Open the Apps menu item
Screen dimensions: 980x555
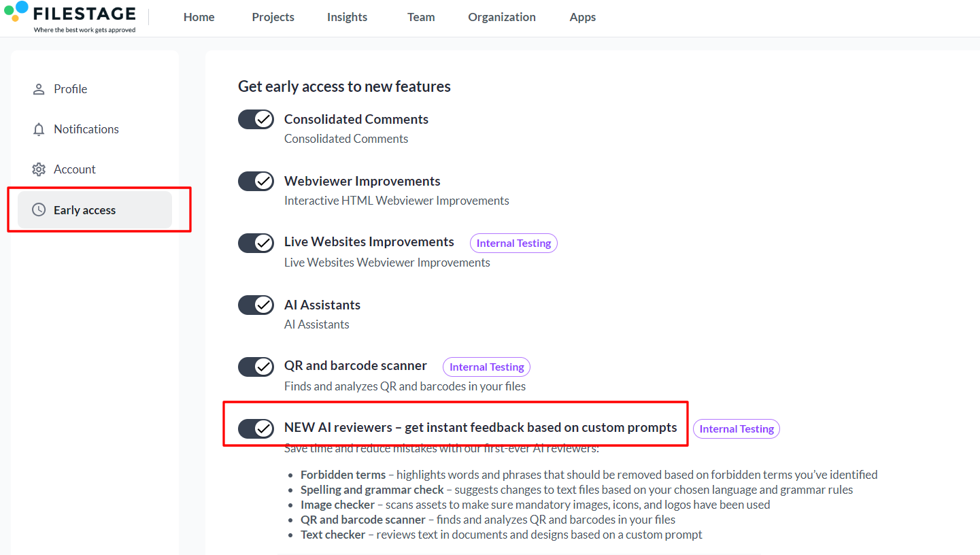click(583, 18)
